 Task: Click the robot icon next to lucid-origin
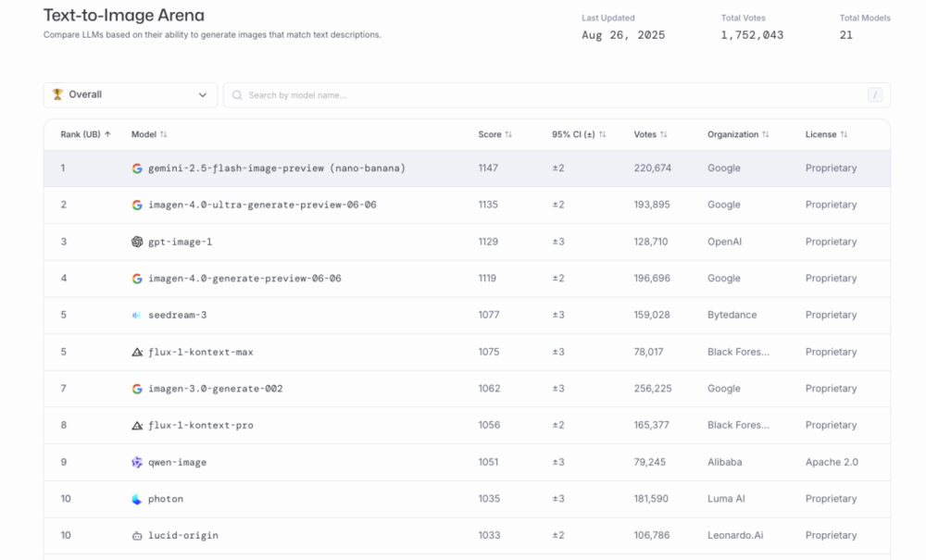[x=137, y=536]
